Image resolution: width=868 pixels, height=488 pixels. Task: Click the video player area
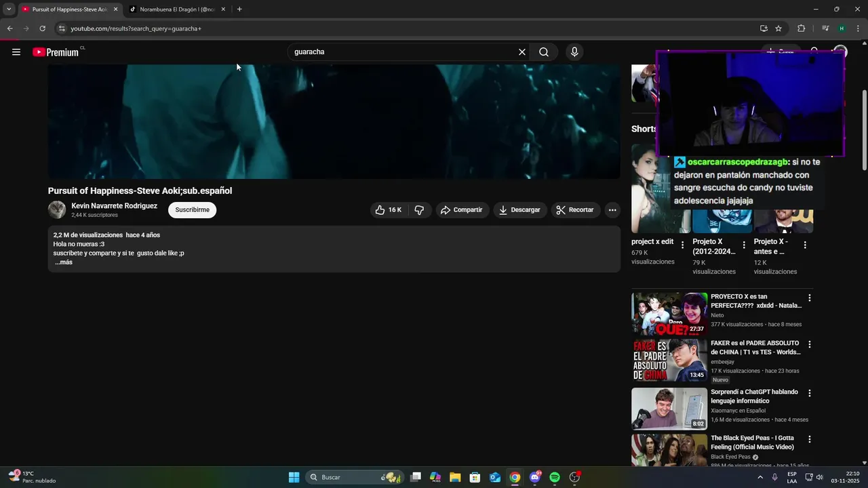click(334, 121)
